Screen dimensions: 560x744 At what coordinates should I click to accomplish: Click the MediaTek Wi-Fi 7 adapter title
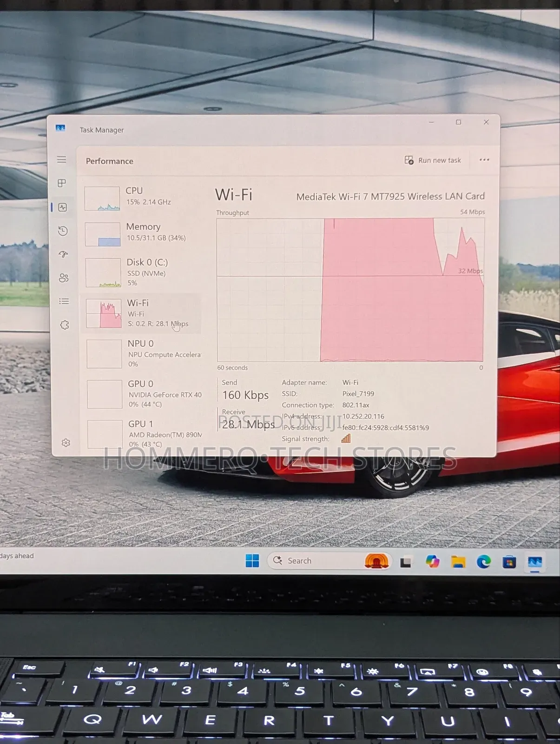tap(390, 196)
